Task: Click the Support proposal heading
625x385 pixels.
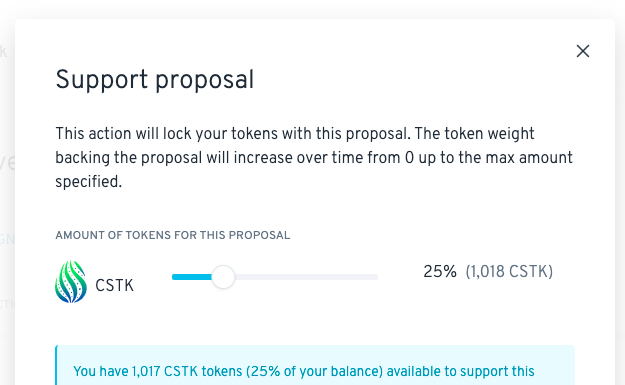Action: point(155,80)
